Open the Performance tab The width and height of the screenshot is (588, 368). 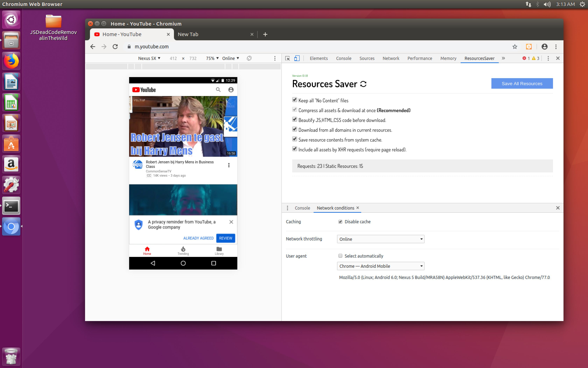click(x=420, y=58)
